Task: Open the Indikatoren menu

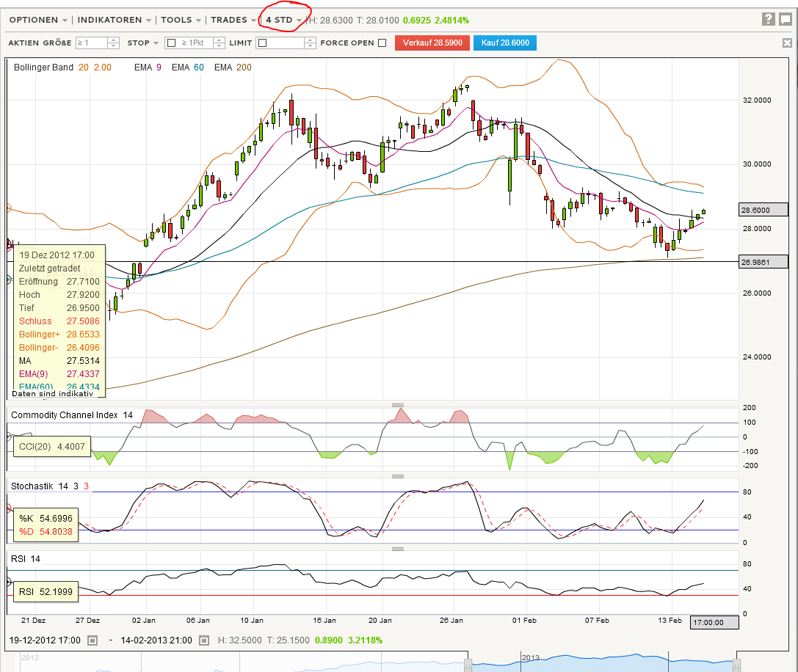Action: 114,20
